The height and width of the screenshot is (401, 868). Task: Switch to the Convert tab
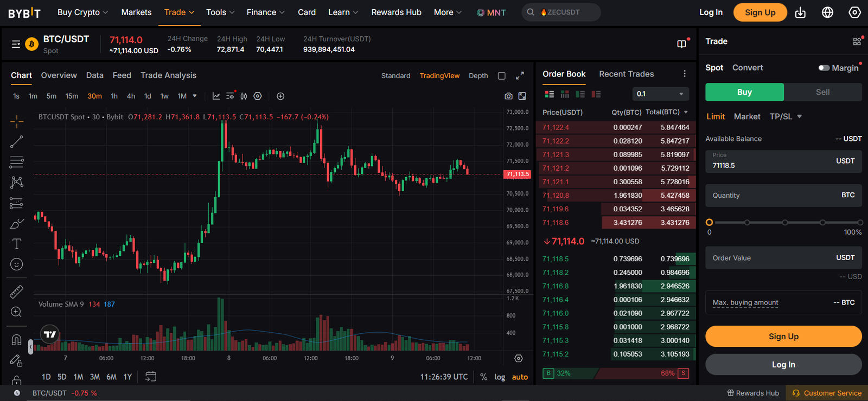(748, 68)
